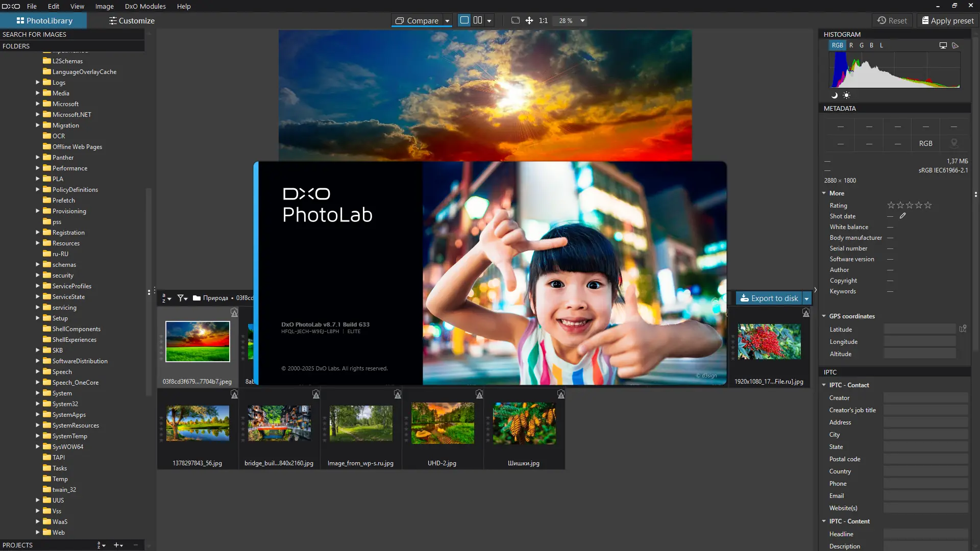Select the R channel in Histogram
Viewport: 980px width, 551px height.
(x=851, y=45)
